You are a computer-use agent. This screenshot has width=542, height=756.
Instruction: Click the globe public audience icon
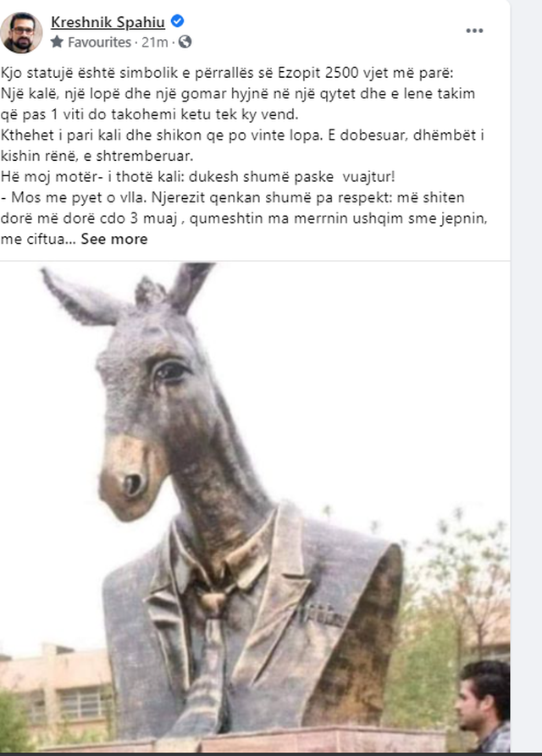pyautogui.click(x=185, y=42)
